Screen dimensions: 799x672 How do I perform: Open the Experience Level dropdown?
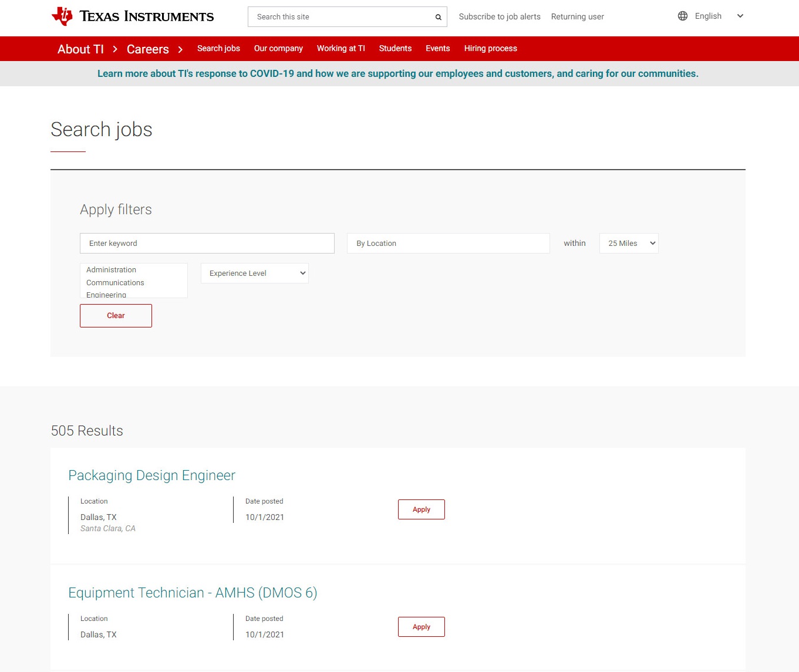[x=254, y=273]
